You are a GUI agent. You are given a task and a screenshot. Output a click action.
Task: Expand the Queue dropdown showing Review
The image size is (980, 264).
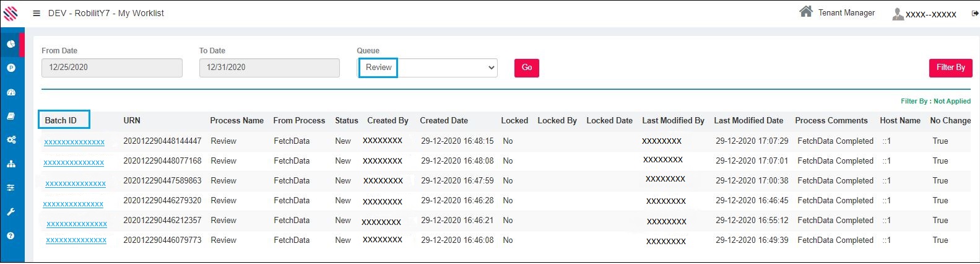coord(428,68)
